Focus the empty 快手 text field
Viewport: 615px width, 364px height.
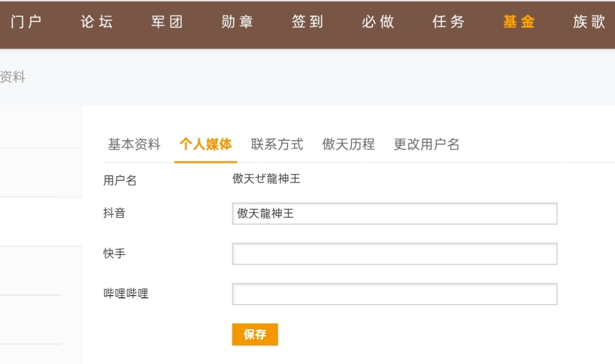[x=394, y=254]
